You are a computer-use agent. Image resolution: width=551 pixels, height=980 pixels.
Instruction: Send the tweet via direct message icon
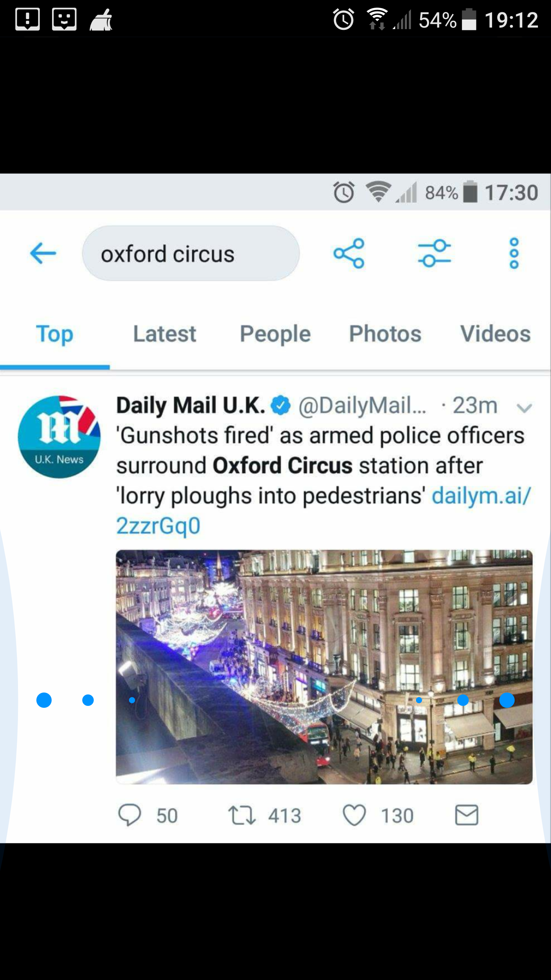(x=466, y=815)
